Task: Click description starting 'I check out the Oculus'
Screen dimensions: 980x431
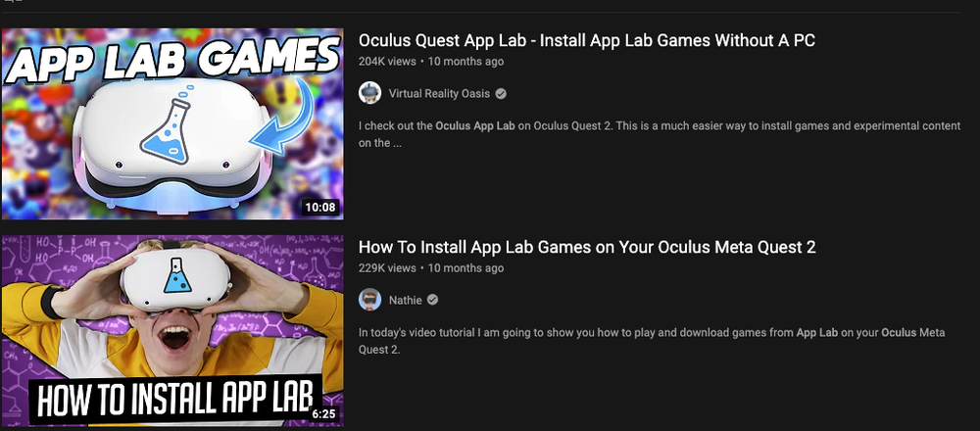Action: (x=660, y=134)
